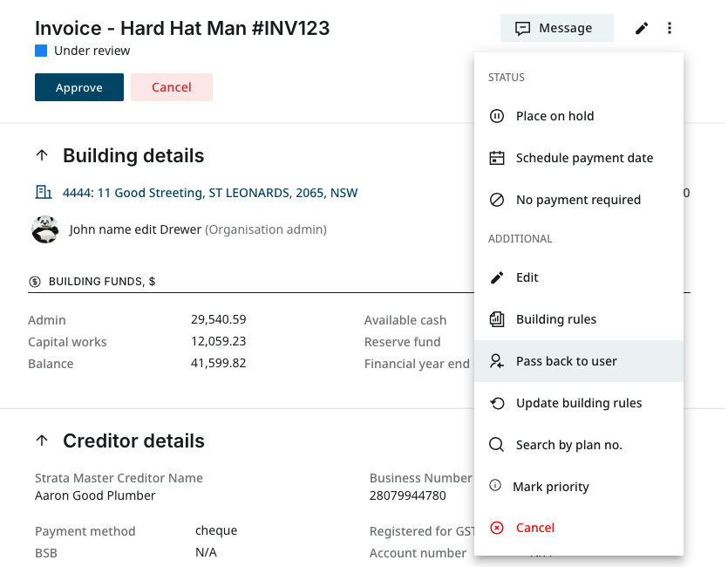Open the three-dot more options menu
The width and height of the screenshot is (728, 567).
coord(670,29)
